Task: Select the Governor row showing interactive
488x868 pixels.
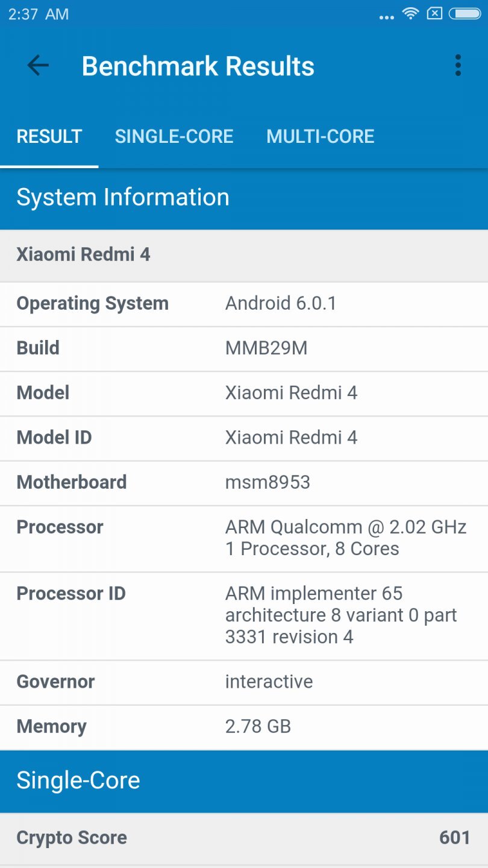Action: [x=244, y=681]
